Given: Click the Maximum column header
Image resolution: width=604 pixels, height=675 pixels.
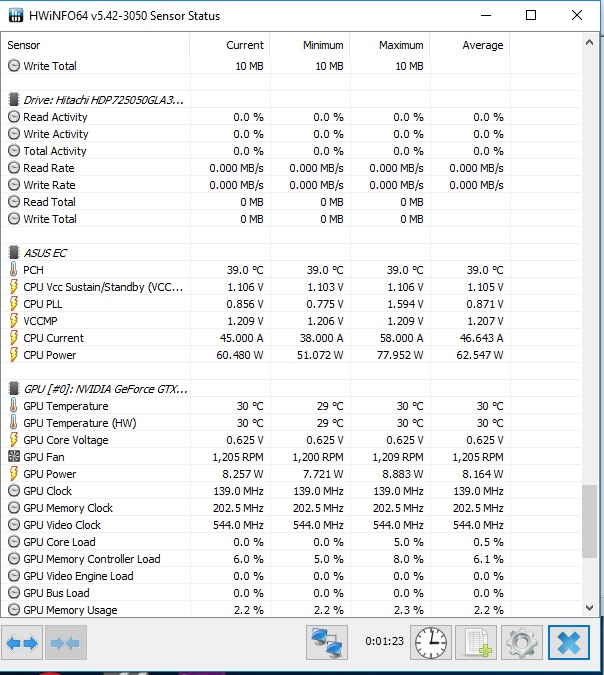Looking at the screenshot, I should coord(400,45).
